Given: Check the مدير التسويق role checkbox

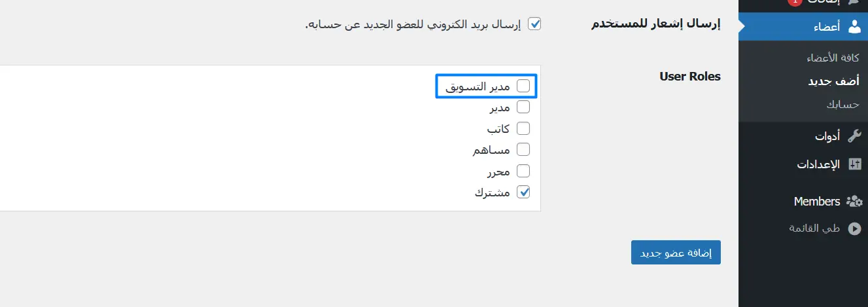Looking at the screenshot, I should click(x=523, y=86).
